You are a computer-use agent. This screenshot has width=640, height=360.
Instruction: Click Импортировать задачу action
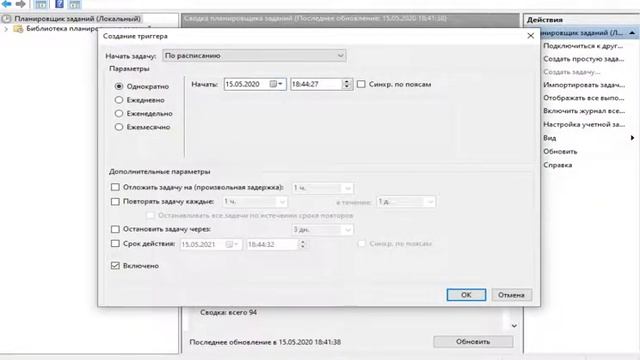(x=584, y=85)
